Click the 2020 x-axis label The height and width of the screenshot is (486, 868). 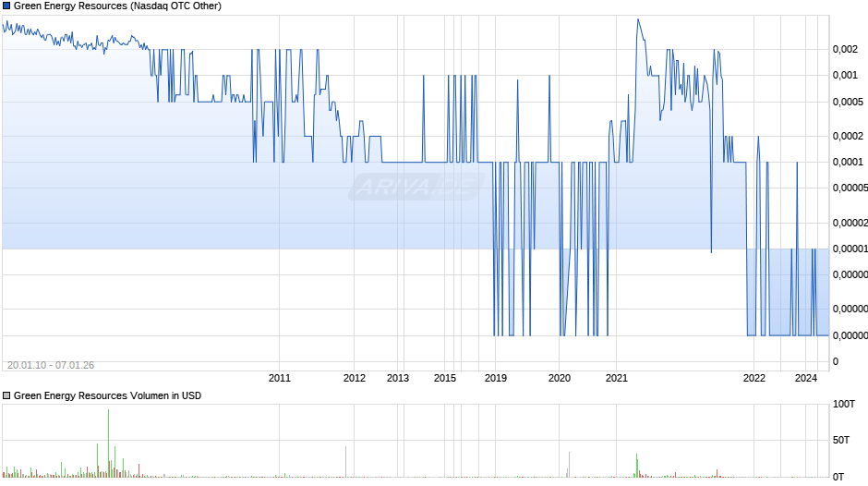559,378
